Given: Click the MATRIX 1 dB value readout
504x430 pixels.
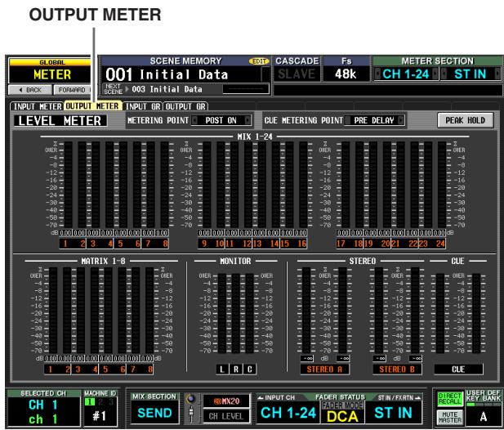Looking at the screenshot, I should point(51,358).
